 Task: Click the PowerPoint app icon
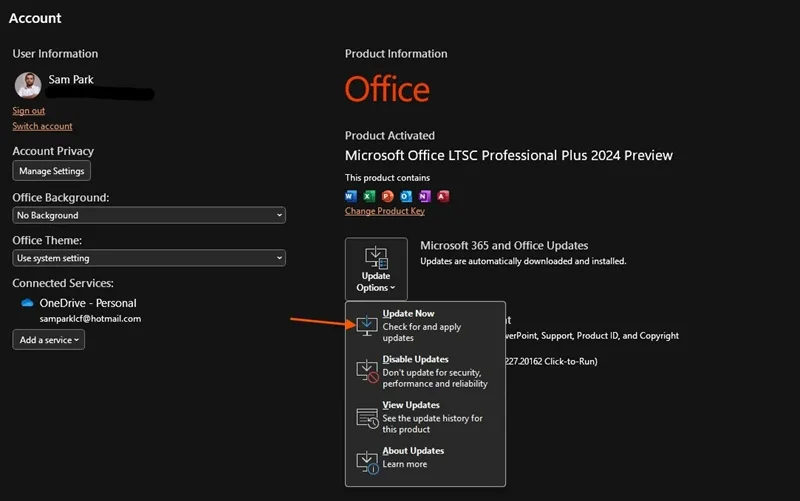[388, 196]
